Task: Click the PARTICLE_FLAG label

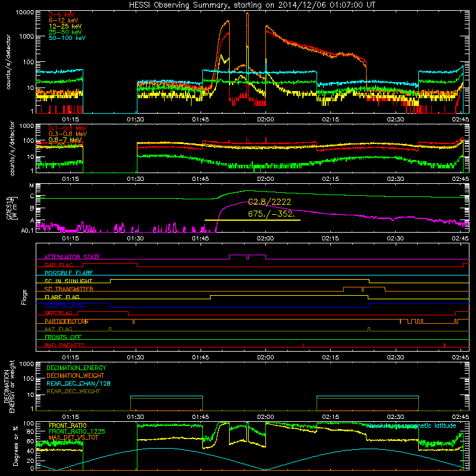Action: coord(67,321)
